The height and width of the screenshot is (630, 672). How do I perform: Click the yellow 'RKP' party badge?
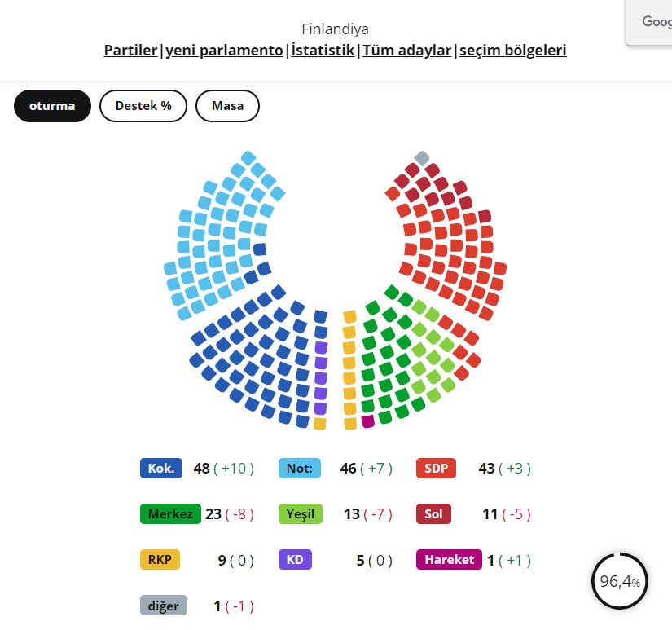click(160, 560)
